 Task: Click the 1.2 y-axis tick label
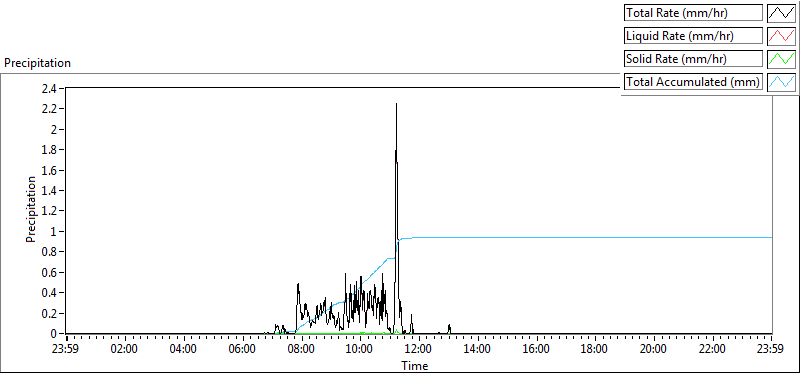click(x=50, y=211)
